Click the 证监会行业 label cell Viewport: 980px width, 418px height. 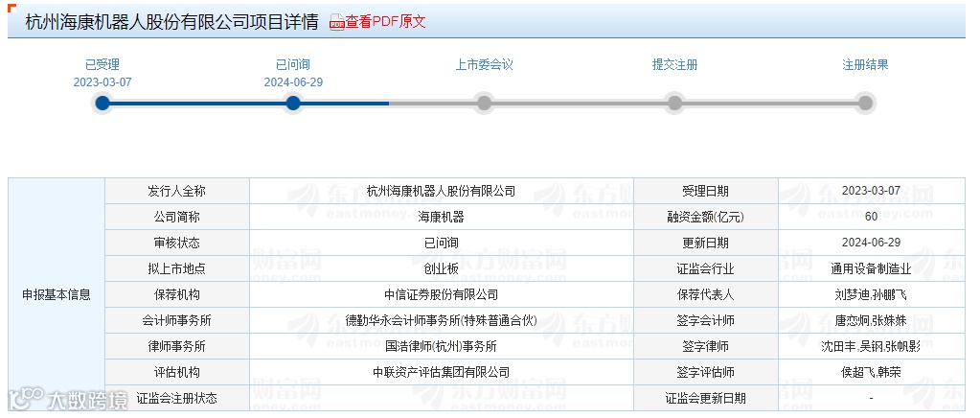(x=706, y=268)
